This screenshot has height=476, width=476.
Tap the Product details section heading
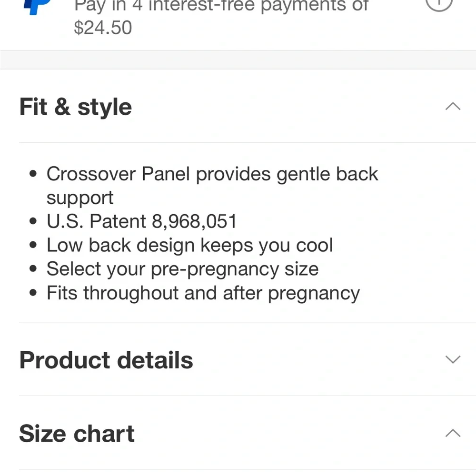point(106,360)
